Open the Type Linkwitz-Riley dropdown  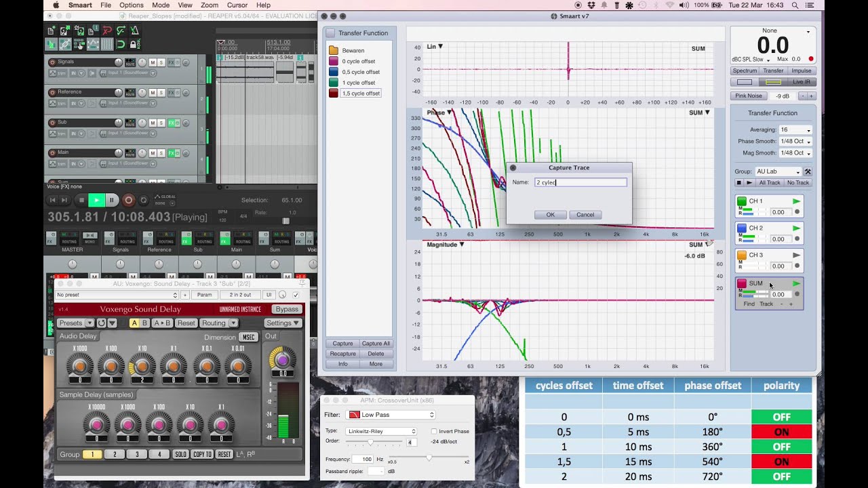click(381, 431)
